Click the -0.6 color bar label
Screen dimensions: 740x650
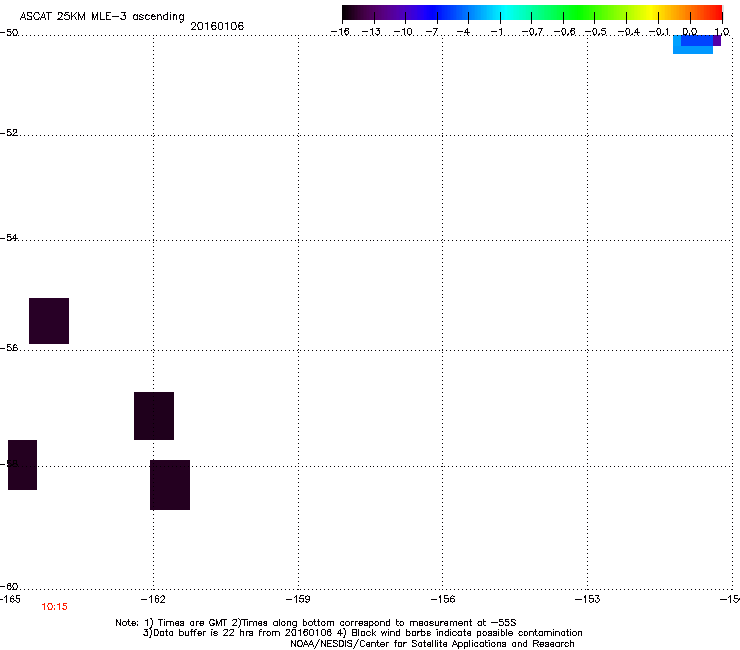click(564, 32)
